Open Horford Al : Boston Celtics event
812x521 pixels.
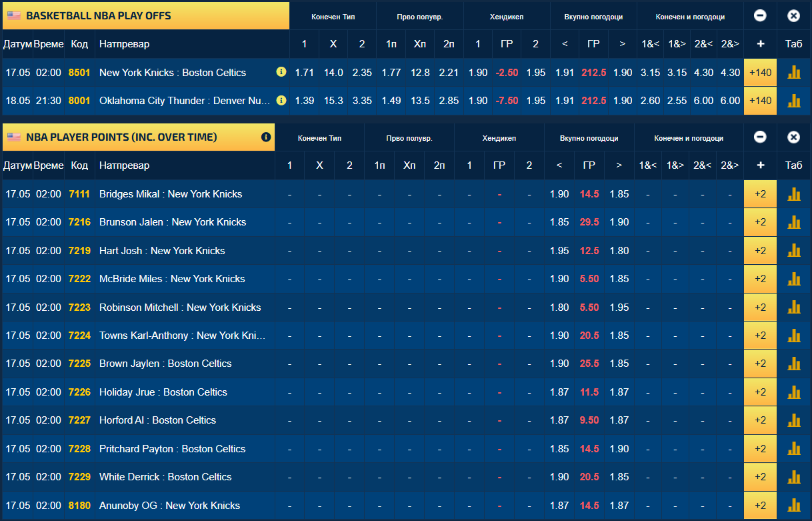[157, 420]
